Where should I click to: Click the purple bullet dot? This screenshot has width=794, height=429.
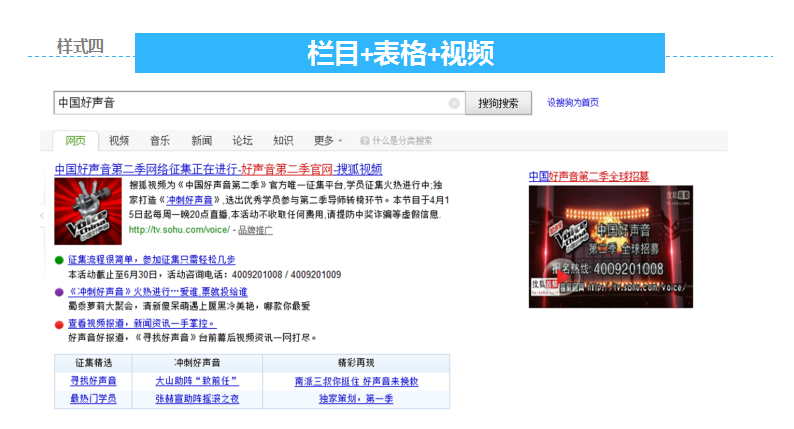(x=59, y=292)
